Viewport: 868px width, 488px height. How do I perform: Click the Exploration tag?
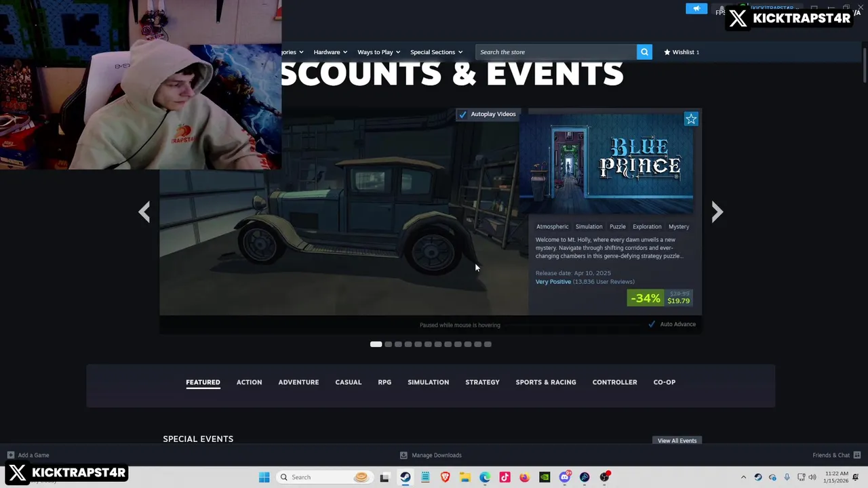(x=647, y=226)
